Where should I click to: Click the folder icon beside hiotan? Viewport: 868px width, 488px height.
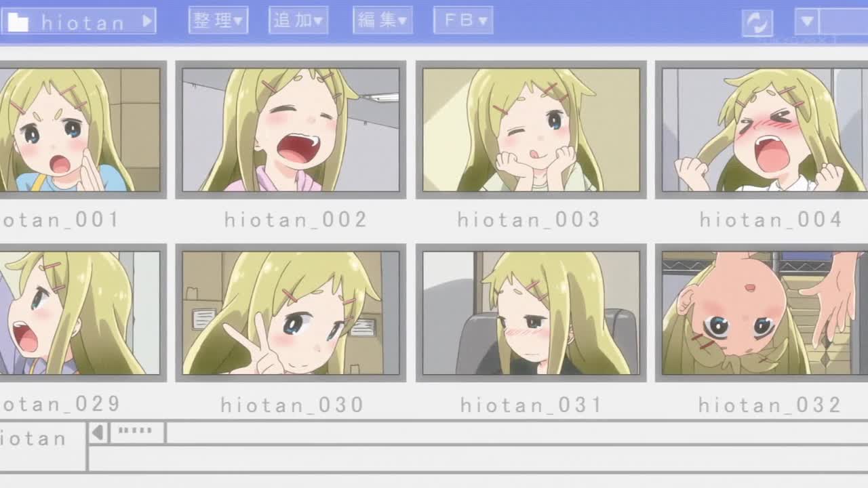coord(18,22)
